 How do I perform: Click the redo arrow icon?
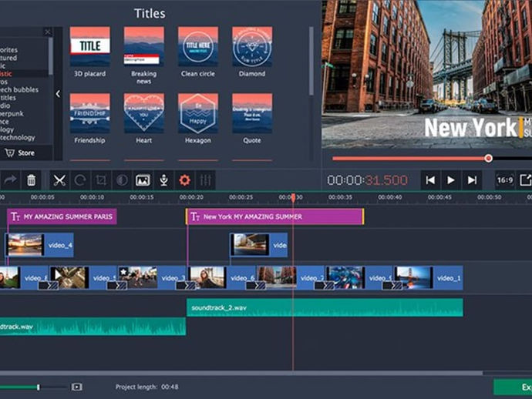[x=10, y=179]
